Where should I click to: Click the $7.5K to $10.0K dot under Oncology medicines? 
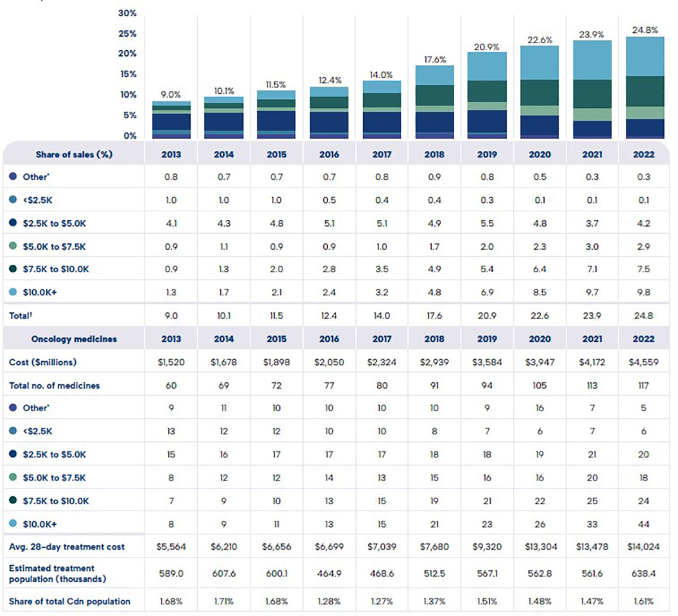[13, 501]
